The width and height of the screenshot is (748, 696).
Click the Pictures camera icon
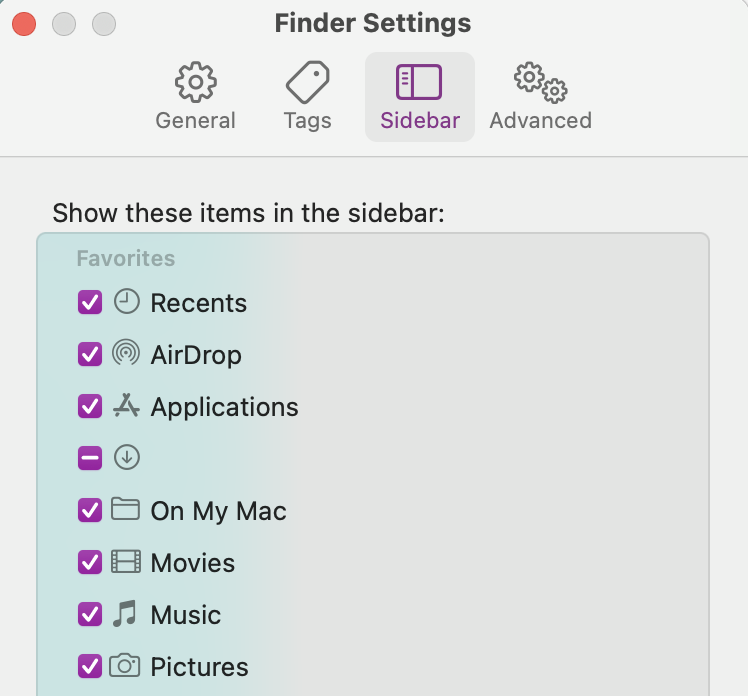tap(126, 666)
